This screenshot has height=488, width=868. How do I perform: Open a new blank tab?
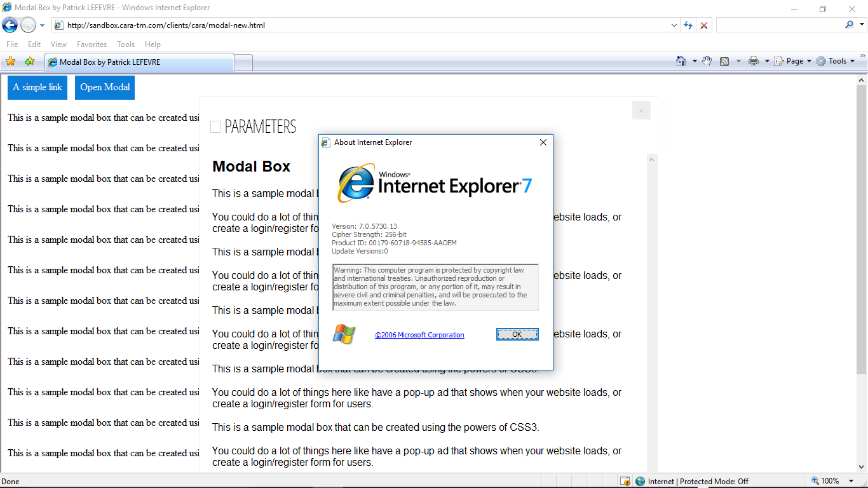tap(243, 62)
